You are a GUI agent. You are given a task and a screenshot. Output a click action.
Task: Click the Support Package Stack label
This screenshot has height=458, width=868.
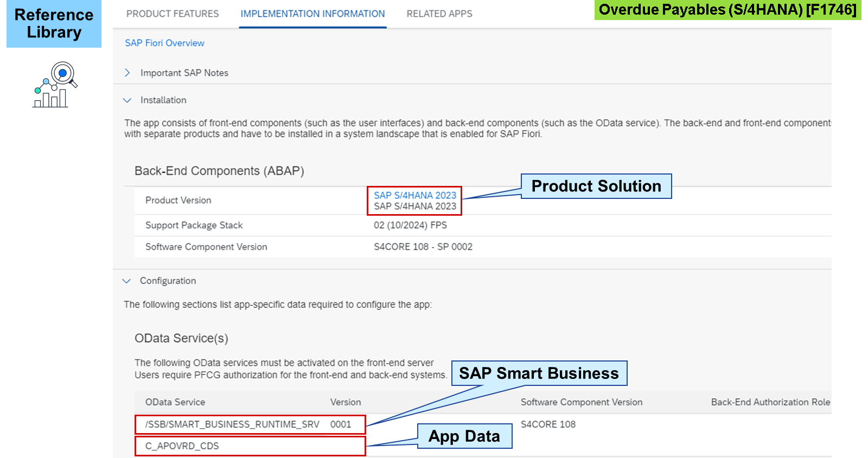click(194, 225)
